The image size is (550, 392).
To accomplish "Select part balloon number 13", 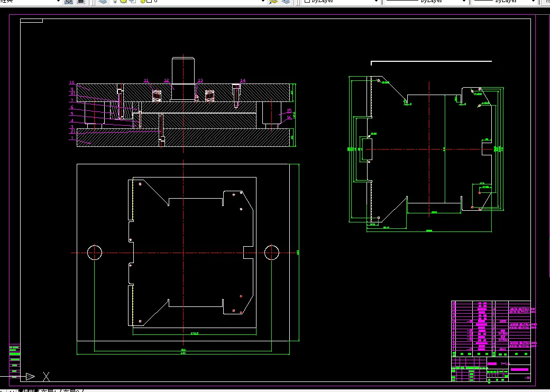I will coord(200,81).
